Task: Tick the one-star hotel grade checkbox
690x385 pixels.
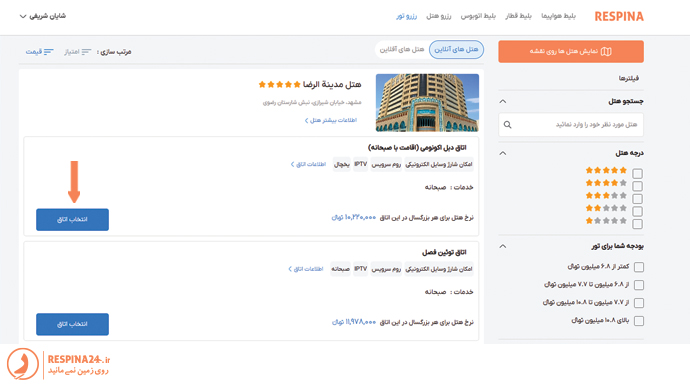Action: point(637,224)
